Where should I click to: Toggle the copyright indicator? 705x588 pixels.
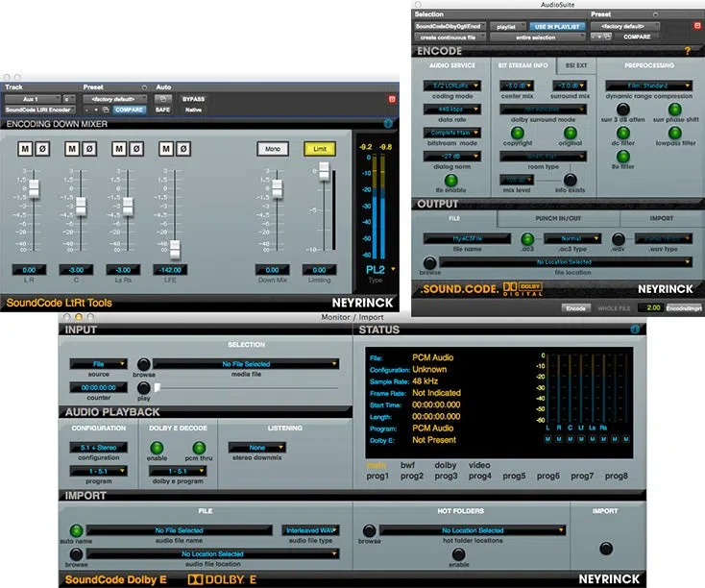tap(518, 133)
